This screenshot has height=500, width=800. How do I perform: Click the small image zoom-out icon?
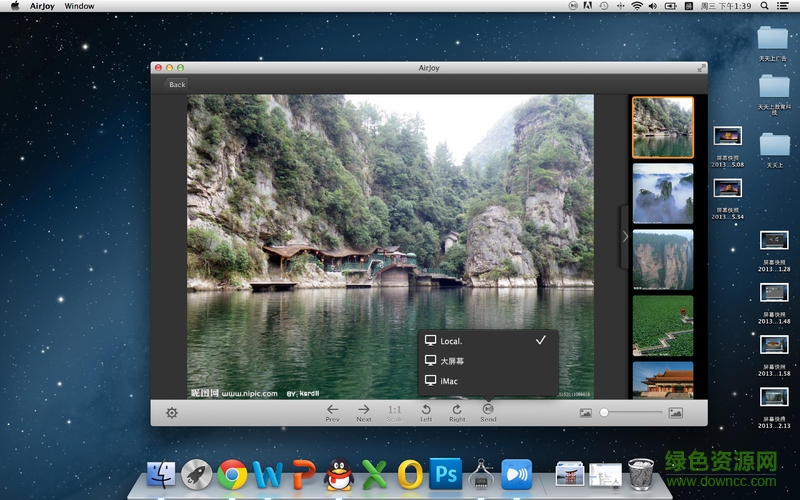click(x=586, y=412)
